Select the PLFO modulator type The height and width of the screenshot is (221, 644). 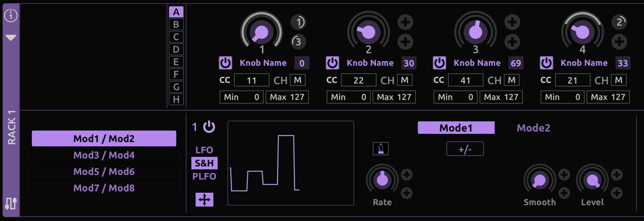coord(204,176)
